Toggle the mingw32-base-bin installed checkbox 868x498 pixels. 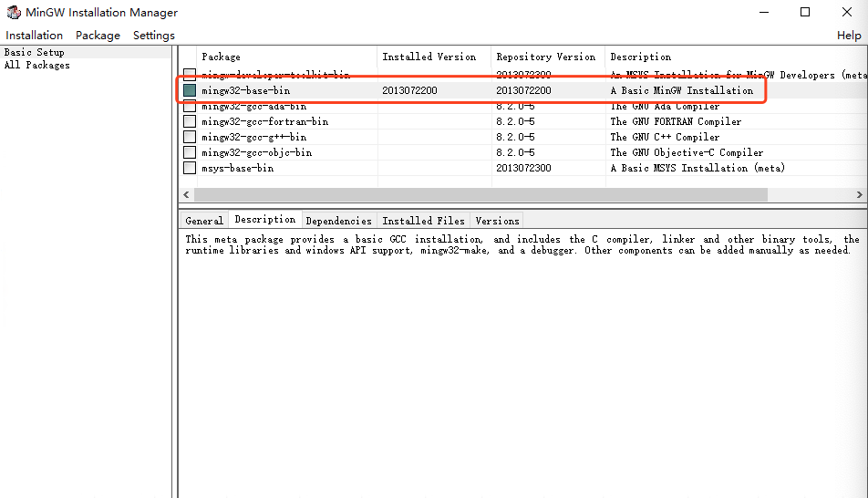(190, 90)
